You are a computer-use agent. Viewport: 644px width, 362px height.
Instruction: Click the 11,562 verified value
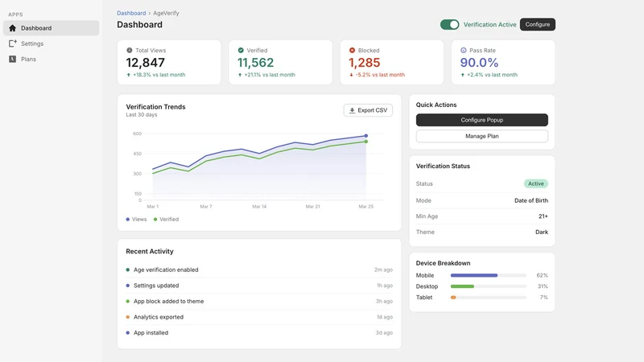coord(255,63)
